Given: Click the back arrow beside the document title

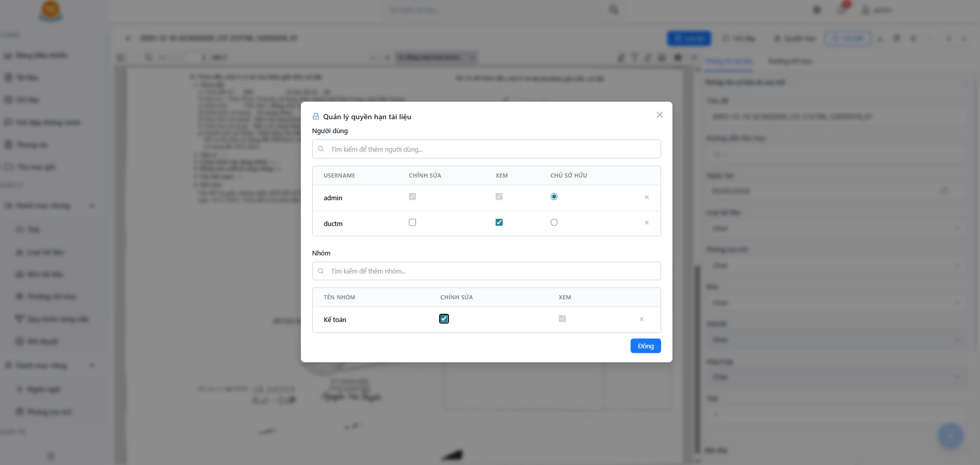Looking at the screenshot, I should 128,38.
